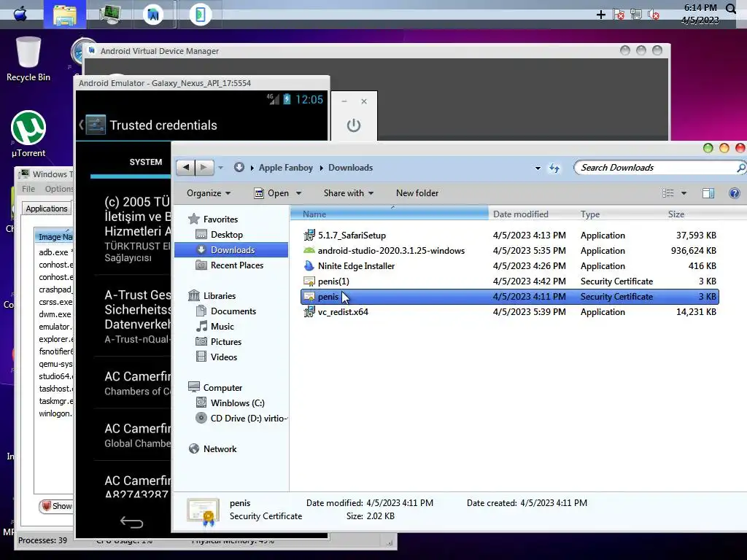Screen dimensions: 747x560
Task: Sort by Type column header
Action: click(x=619, y=214)
